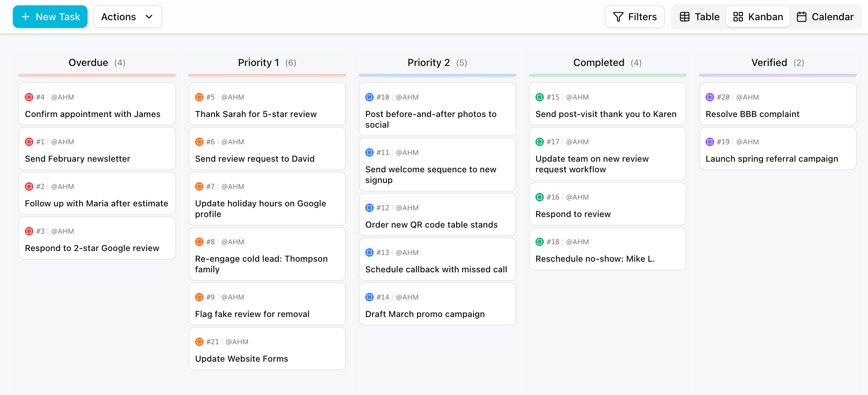Click the New Task button
Image resolution: width=868 pixels, height=395 pixels.
50,16
